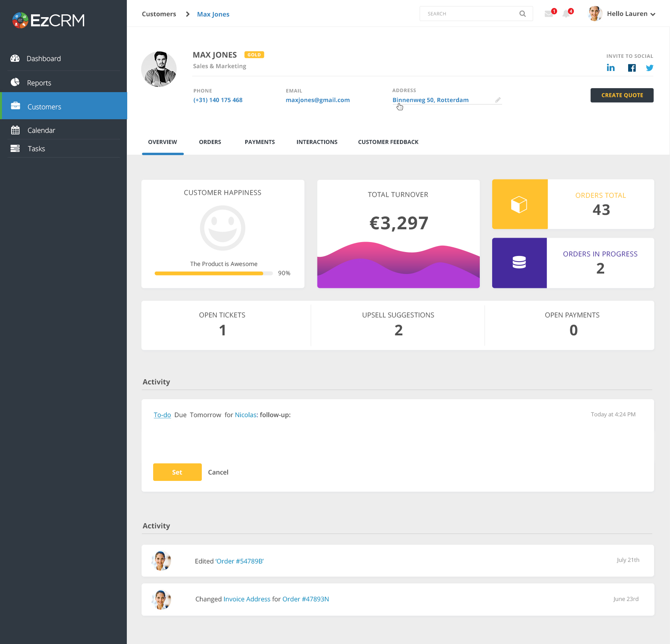The image size is (670, 644).
Task: Click the LinkedIn invite icon
Action: (610, 68)
